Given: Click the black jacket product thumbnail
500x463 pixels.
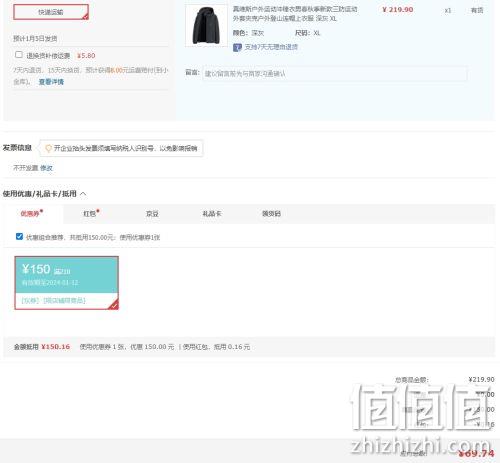Looking at the screenshot, I should 206,26.
